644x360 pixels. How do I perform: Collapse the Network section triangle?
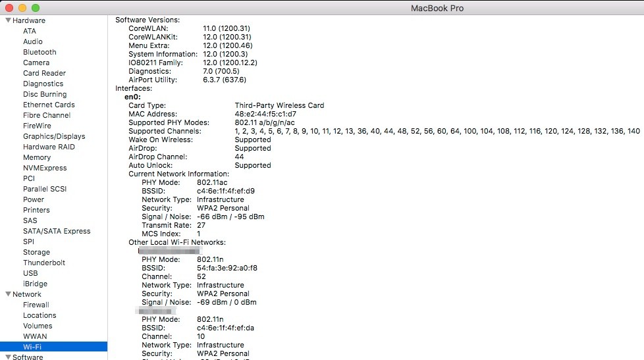(8, 294)
